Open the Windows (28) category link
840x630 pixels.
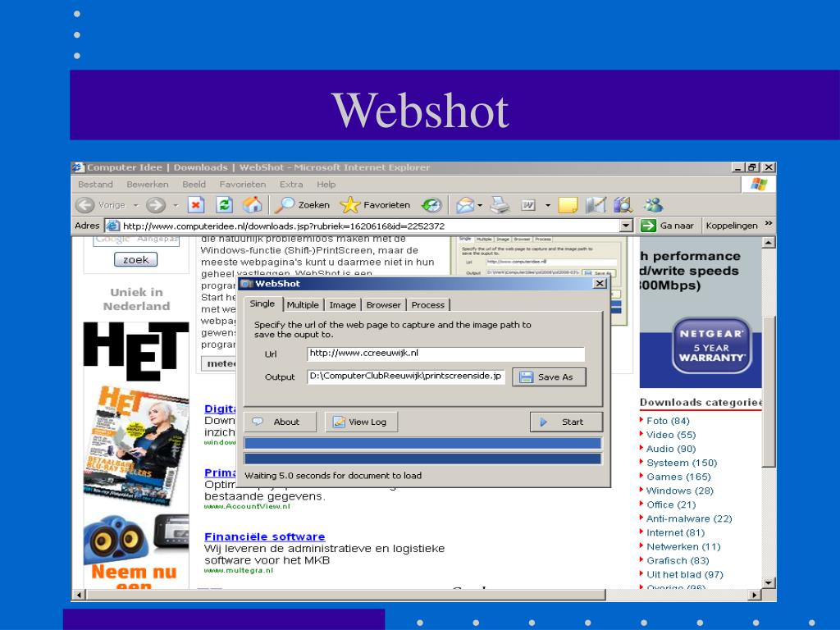click(x=680, y=491)
